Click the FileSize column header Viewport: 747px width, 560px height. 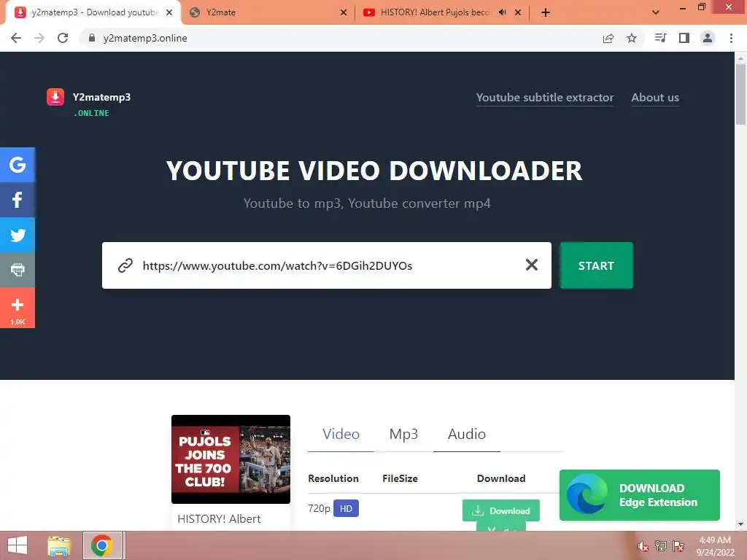[x=400, y=478]
